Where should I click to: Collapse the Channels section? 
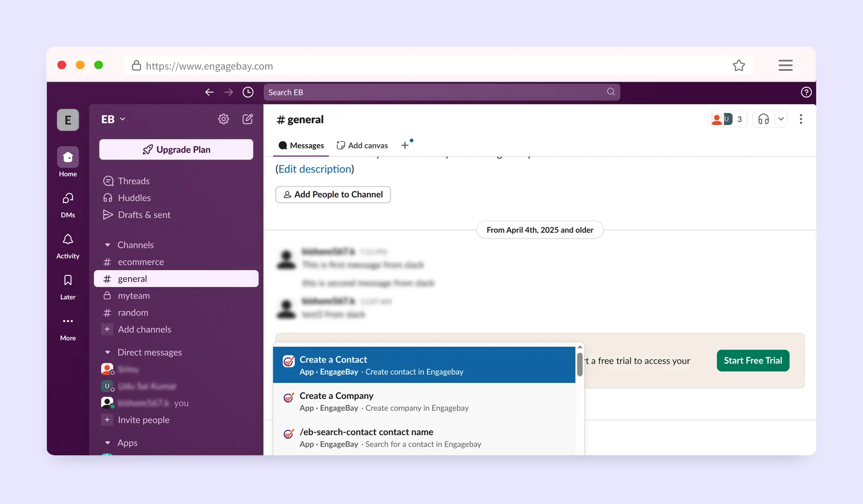coord(108,245)
